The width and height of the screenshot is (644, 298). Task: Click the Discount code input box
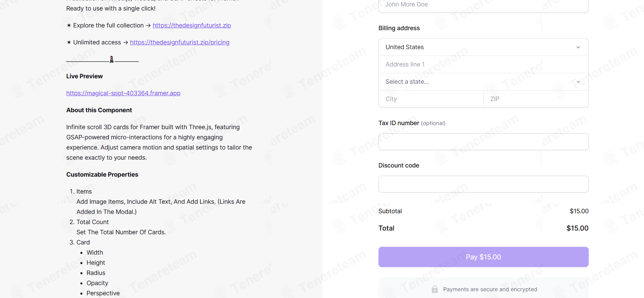[x=483, y=184]
